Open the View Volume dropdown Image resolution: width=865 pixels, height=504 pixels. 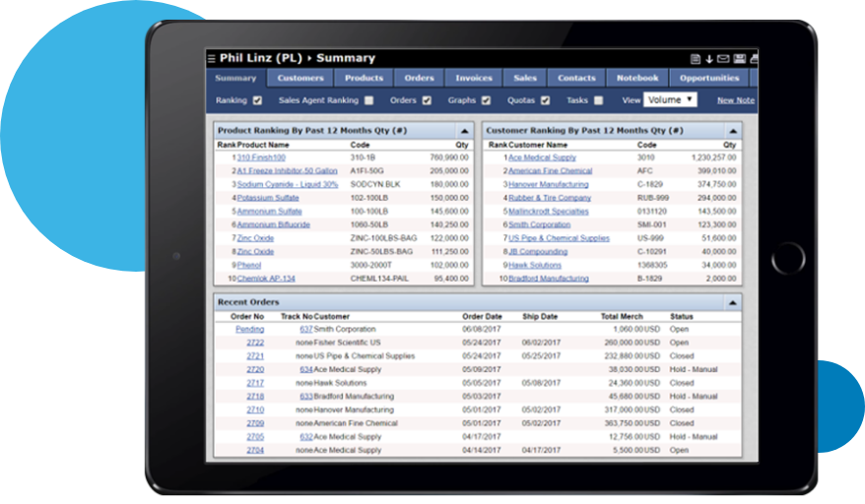(x=670, y=99)
